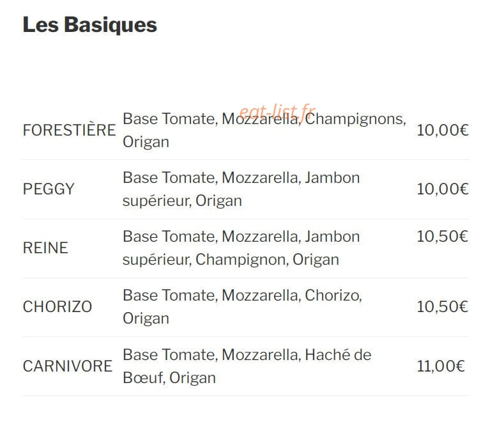The image size is (504, 424).
Task: Click the Reine 10,50€ price
Action: [443, 237]
